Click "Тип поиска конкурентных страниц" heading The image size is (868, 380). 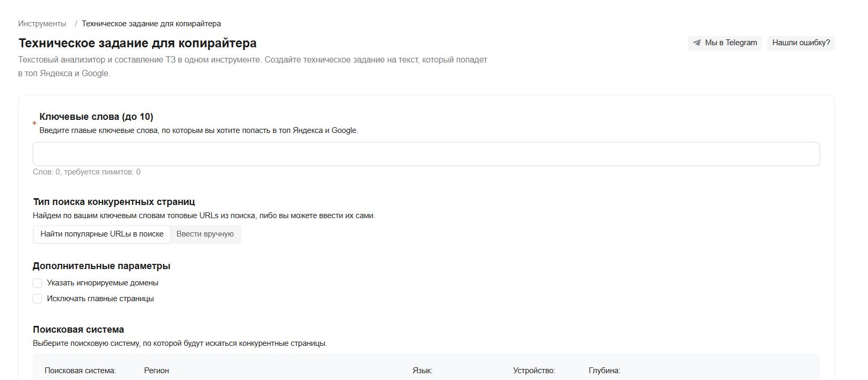coord(114,202)
